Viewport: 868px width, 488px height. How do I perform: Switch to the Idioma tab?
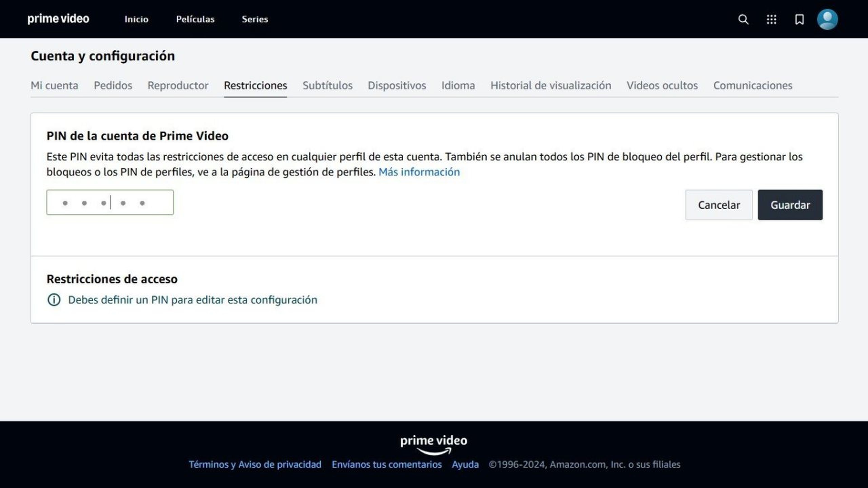[x=458, y=86]
